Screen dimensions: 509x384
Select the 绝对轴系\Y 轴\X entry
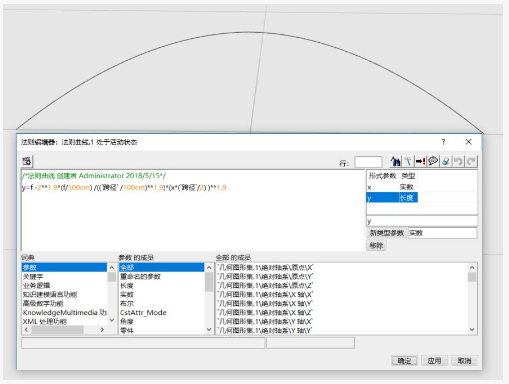coord(265,321)
